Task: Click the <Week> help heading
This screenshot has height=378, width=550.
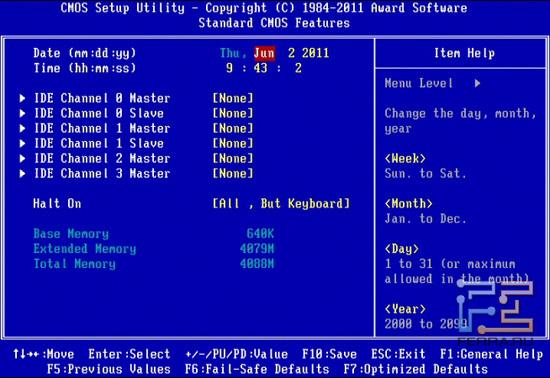Action: tap(405, 158)
